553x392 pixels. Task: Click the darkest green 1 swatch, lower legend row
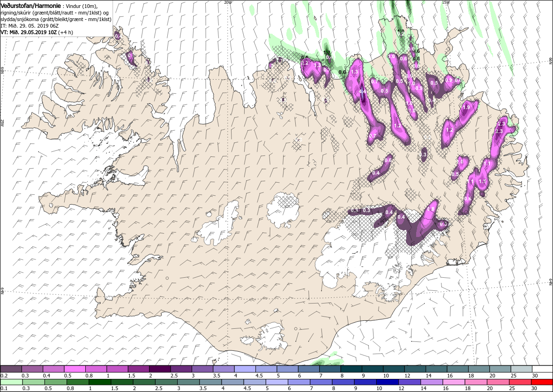[x=99, y=382]
